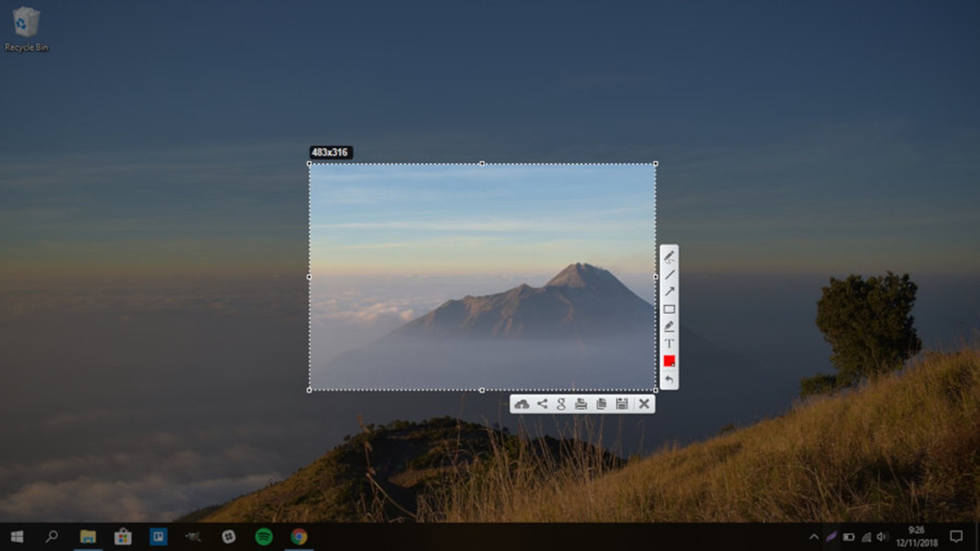Viewport: 980px width, 551px height.
Task: Open the red annotation color picker
Action: point(669,361)
